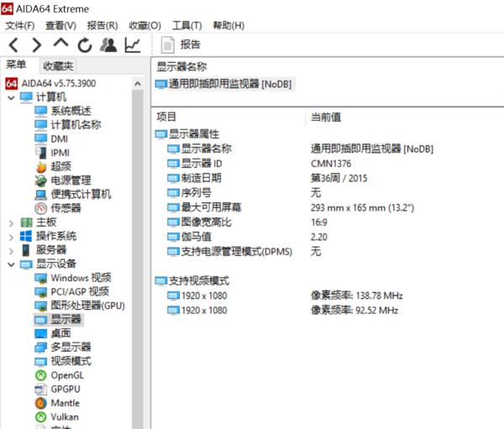The image size is (504, 429).
Task: Expand the 主板 tree node
Action: [11, 223]
